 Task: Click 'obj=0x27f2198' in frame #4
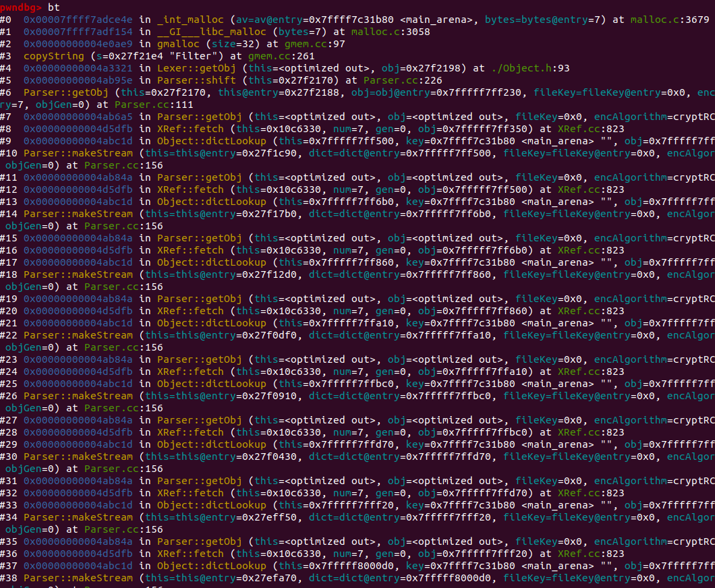tap(424, 68)
